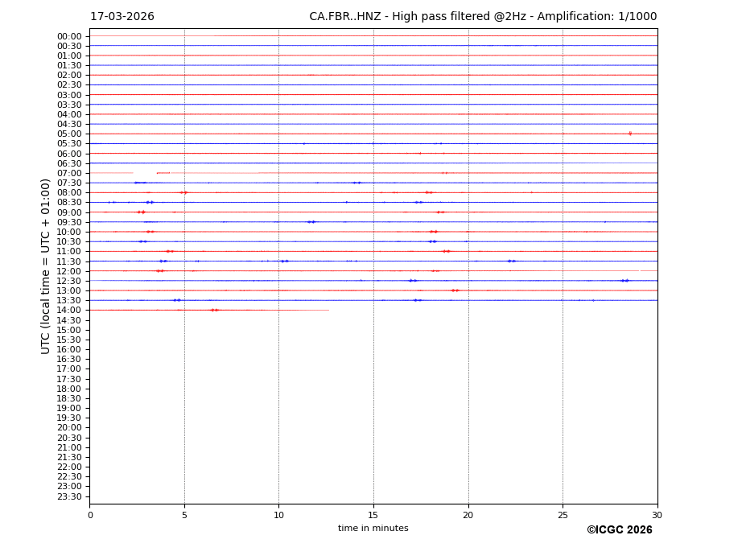Screen dimensions: 746x560
Task: Click the red seismic spike on 05:00 trace
Action: coord(629,134)
